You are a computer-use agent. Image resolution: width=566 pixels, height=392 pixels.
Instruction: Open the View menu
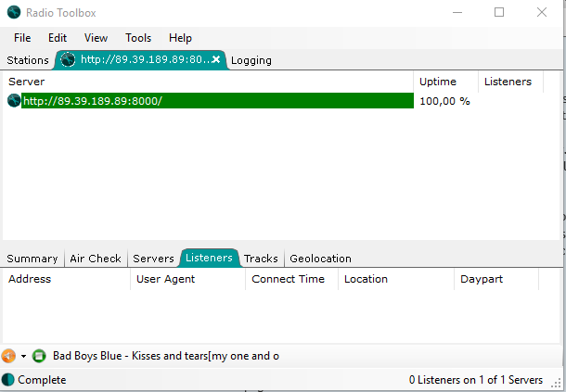pyautogui.click(x=96, y=38)
